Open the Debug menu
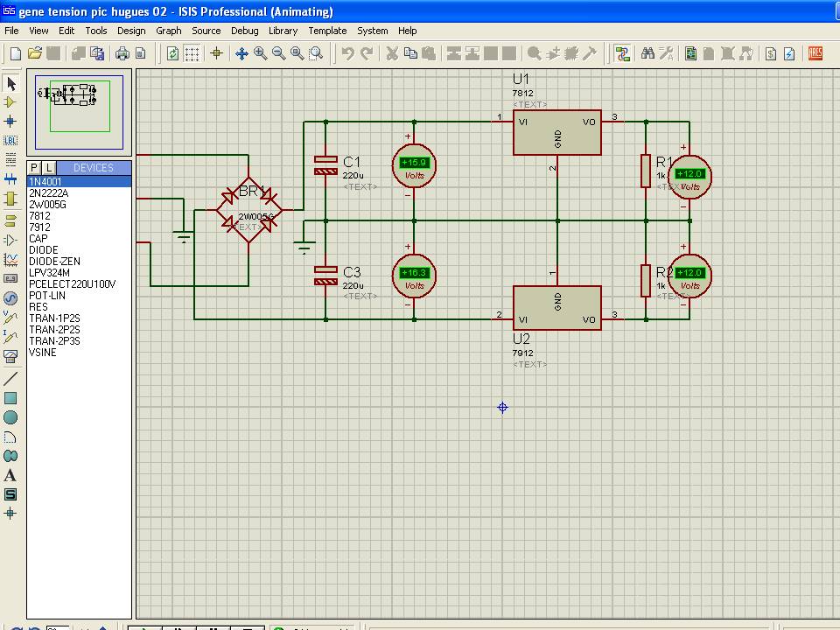The height and width of the screenshot is (630, 840). 244,31
